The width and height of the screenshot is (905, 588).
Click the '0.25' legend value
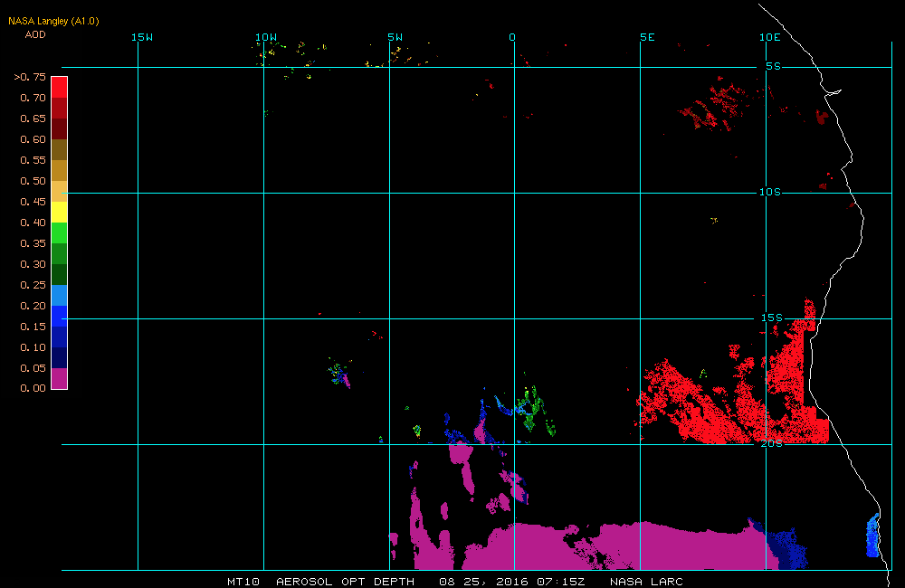33,285
